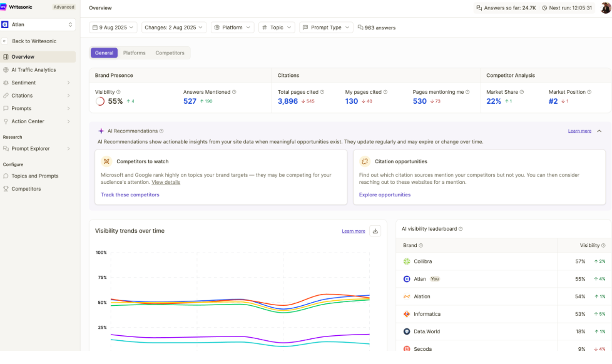The width and height of the screenshot is (612, 364).
Task: Click the Competitors to watch card icon
Action: coord(106,161)
